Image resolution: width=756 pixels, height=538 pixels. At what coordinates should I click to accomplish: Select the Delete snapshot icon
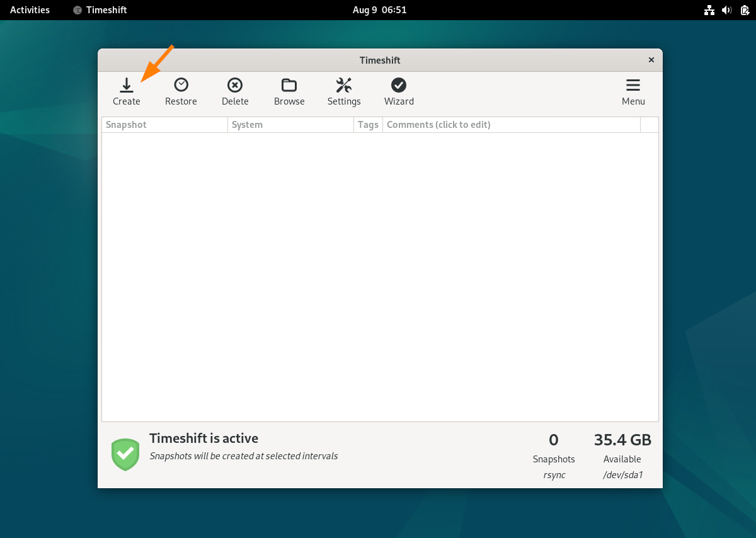235,92
